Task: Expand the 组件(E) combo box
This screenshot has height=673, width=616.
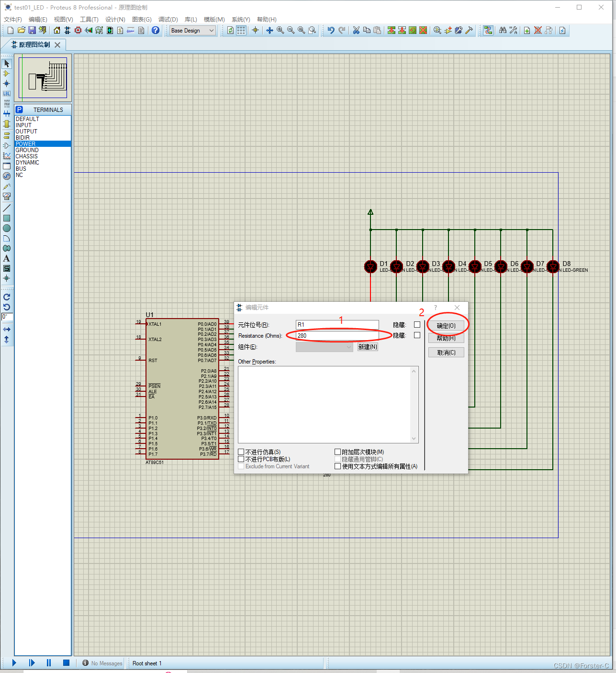Action: 325,347
